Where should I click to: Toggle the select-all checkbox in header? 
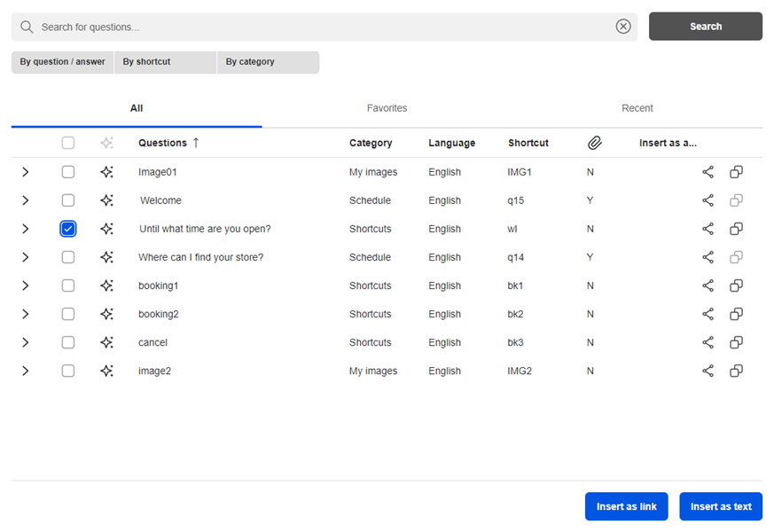coord(68,143)
